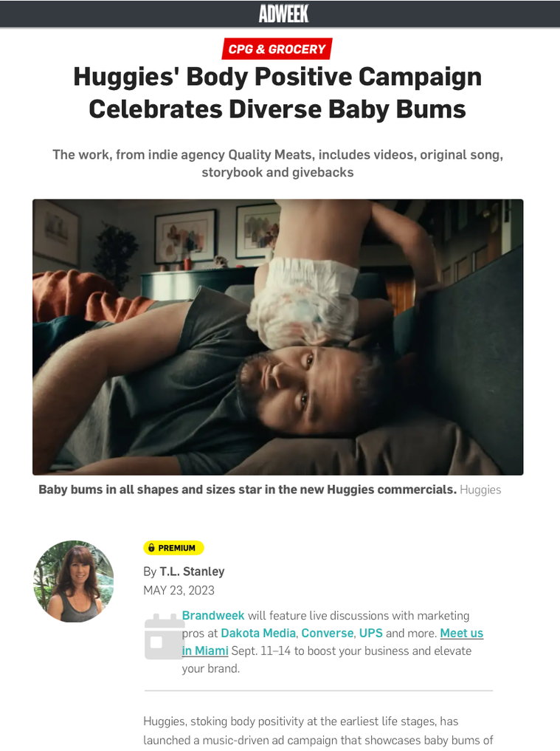The image size is (560, 751).
Task: Follow the Converse link
Action: pyautogui.click(x=328, y=633)
